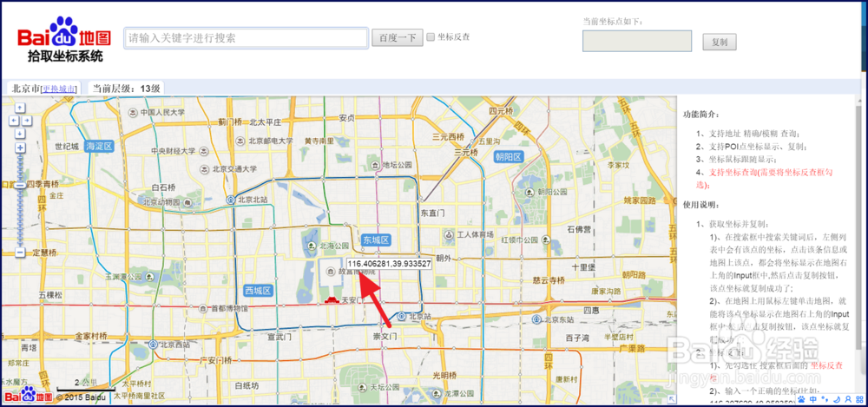The height and width of the screenshot is (407, 868).
Task: Click the 玉渊潭公园 label on map
Action: pos(123,275)
